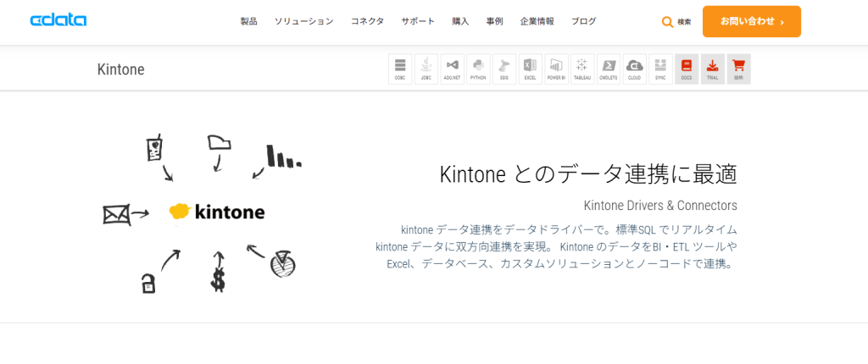Open the ソリューション menu
The width and height of the screenshot is (868, 364).
pyautogui.click(x=304, y=21)
